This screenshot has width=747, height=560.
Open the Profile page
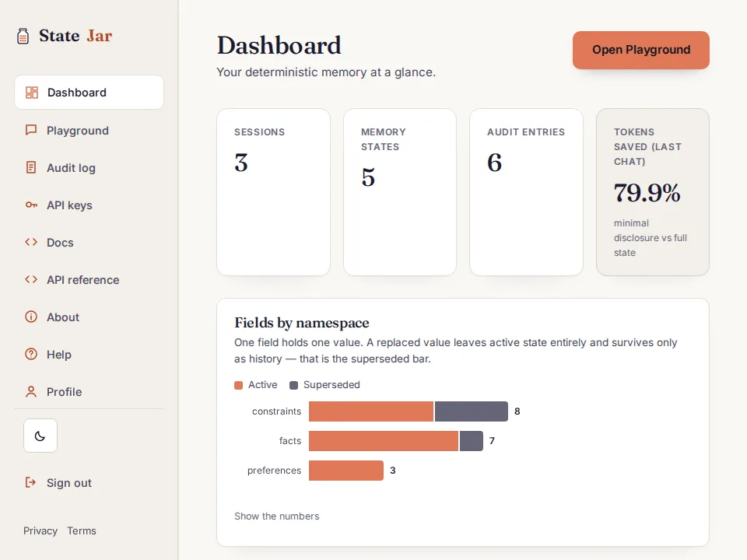click(89, 391)
